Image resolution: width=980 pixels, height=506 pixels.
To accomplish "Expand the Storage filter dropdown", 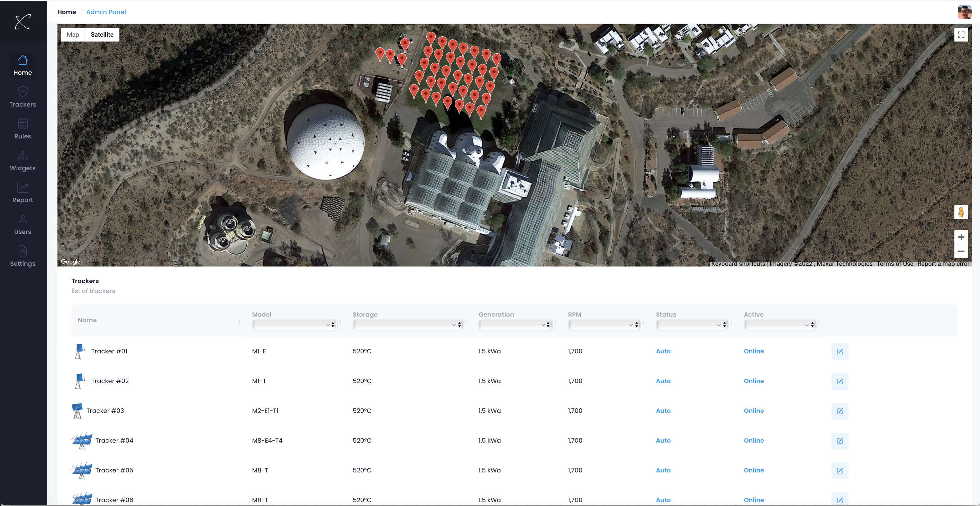I will (x=407, y=325).
